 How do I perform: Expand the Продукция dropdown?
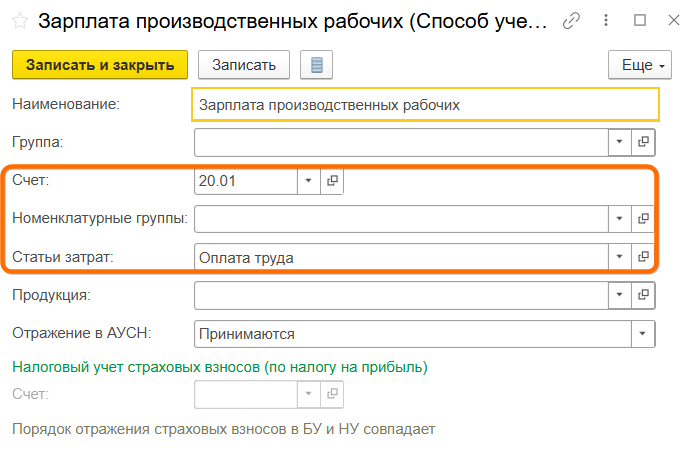click(619, 295)
